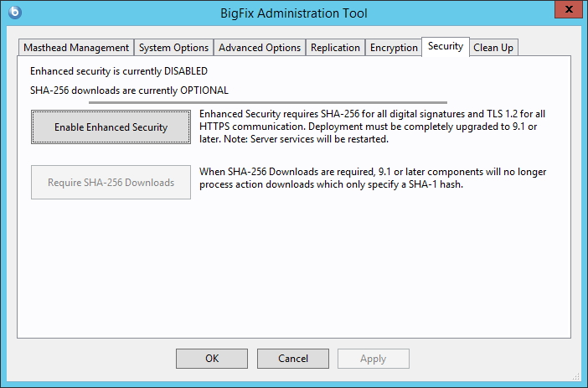Image resolution: width=588 pixels, height=388 pixels.
Task: Click the BigFix logo icon in title bar
Action: (x=13, y=13)
